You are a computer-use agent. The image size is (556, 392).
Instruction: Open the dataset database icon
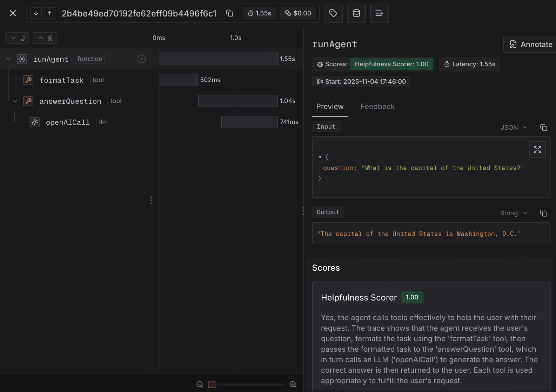tap(356, 13)
